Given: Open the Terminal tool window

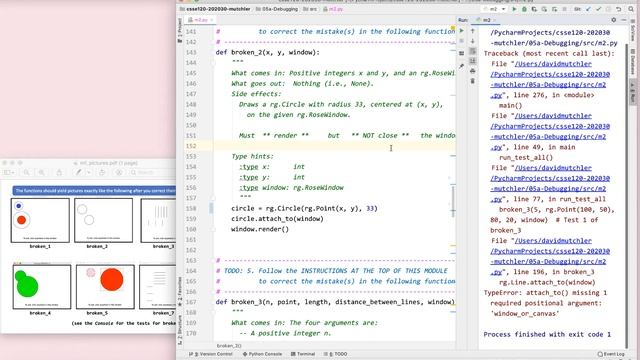Looking at the screenshot, I should coord(303,354).
